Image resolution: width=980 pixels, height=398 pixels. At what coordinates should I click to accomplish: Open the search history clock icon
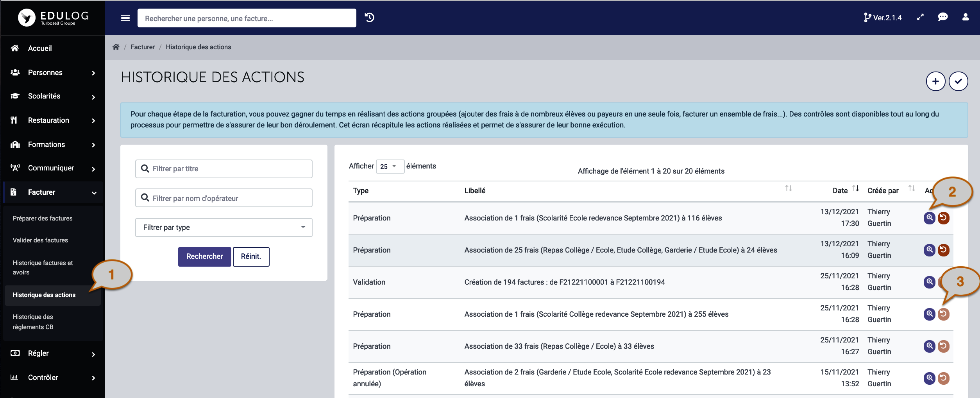point(369,18)
